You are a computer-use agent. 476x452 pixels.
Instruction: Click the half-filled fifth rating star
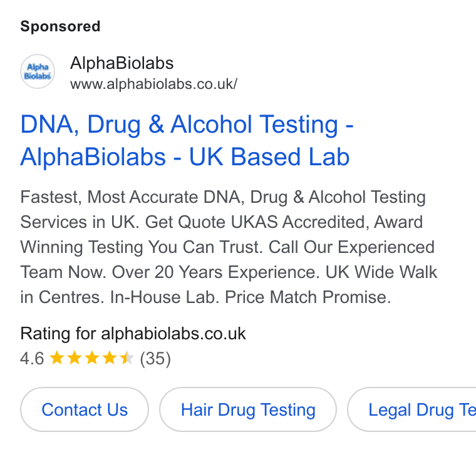click(127, 357)
